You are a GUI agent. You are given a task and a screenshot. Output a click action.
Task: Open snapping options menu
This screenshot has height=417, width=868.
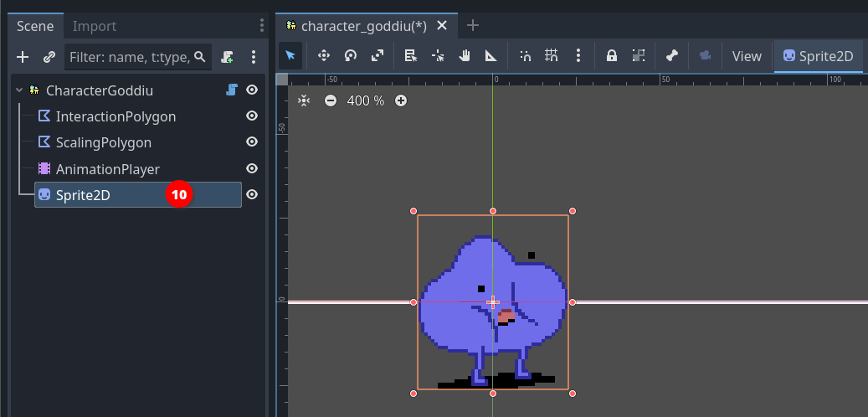pyautogui.click(x=578, y=55)
